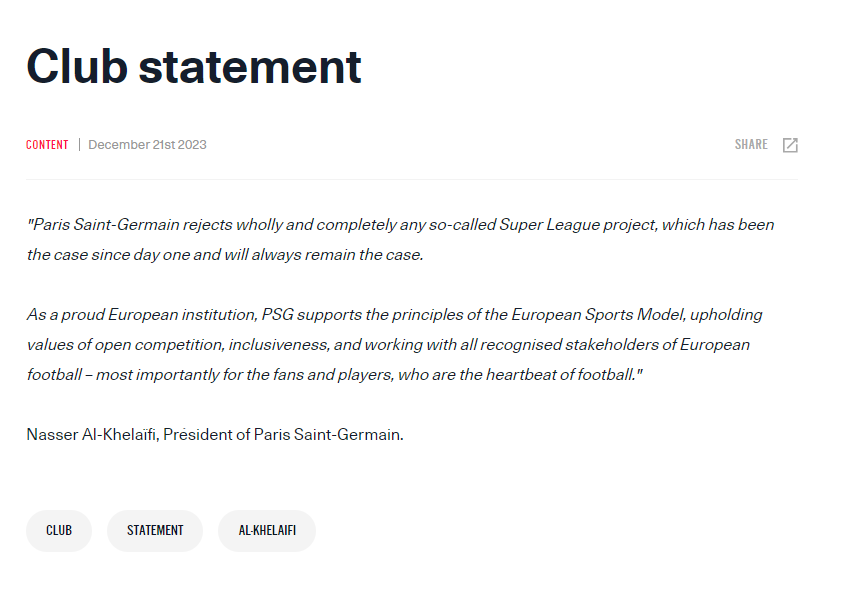Click the divider between CONTENT and date
This screenshot has height=593, width=856.
click(79, 145)
